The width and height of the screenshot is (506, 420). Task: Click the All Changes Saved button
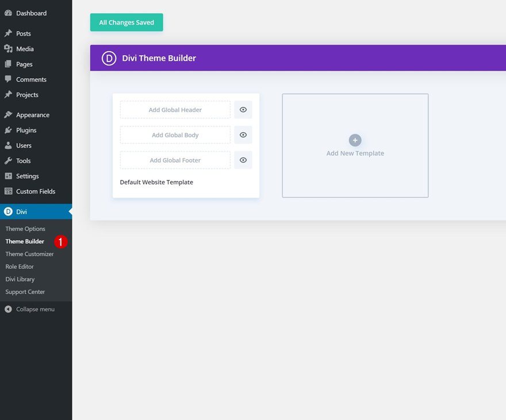tap(126, 22)
